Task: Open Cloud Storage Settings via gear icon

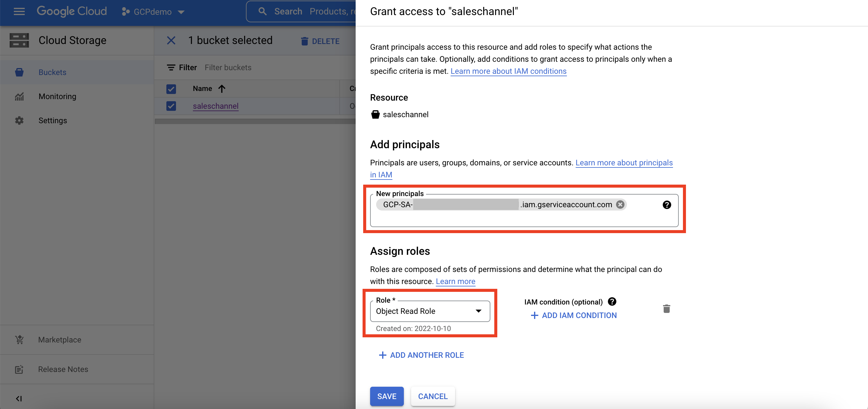Action: click(x=19, y=120)
